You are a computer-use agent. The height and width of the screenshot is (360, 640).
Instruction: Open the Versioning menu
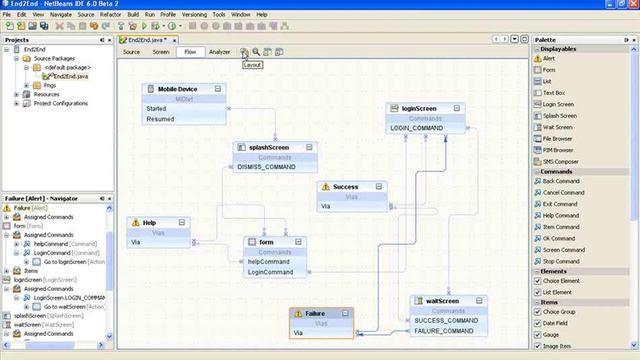194,14
